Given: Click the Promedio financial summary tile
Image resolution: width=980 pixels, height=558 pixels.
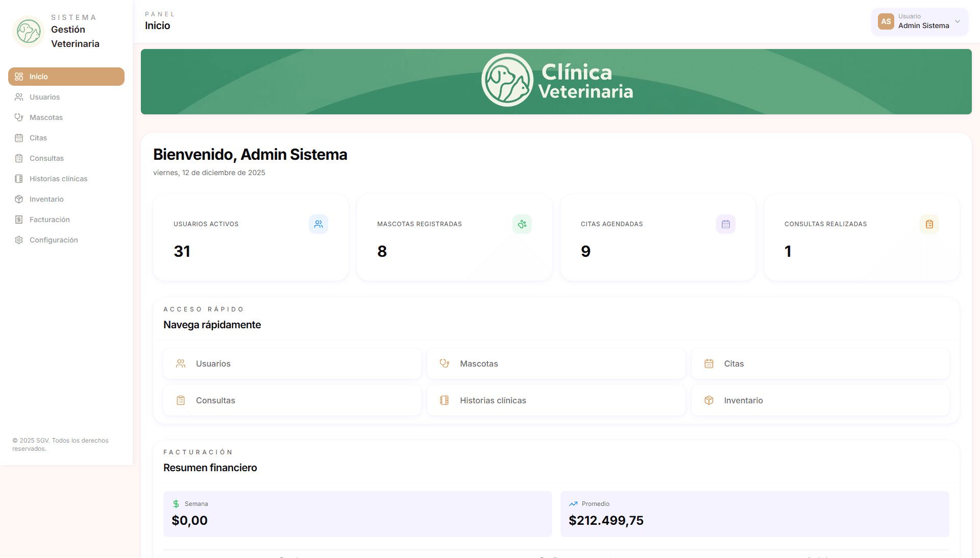Looking at the screenshot, I should (754, 514).
